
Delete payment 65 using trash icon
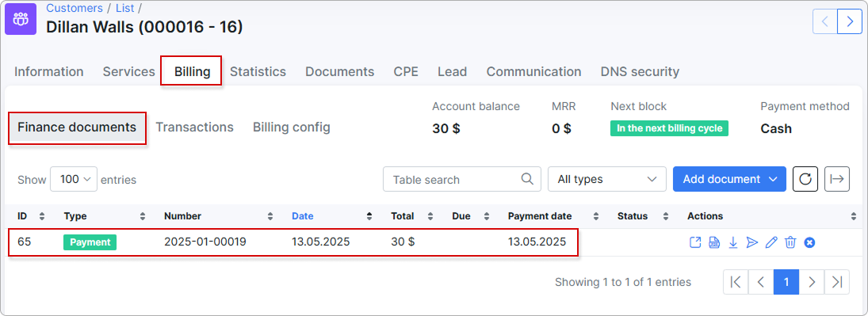(790, 242)
